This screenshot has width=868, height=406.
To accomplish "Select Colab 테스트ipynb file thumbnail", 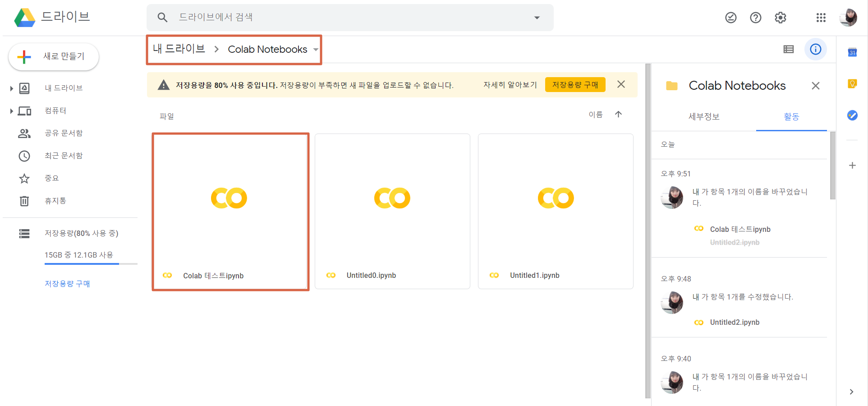I will tap(230, 198).
